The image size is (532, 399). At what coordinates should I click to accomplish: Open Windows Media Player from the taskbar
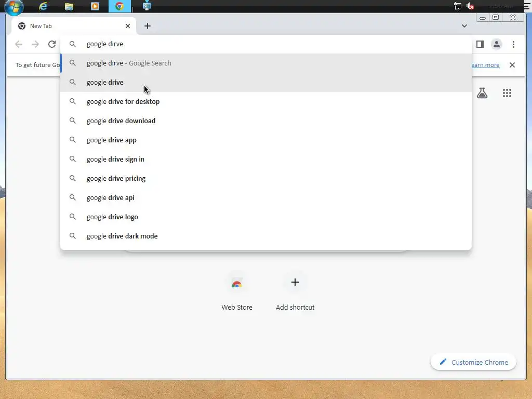[95, 6]
